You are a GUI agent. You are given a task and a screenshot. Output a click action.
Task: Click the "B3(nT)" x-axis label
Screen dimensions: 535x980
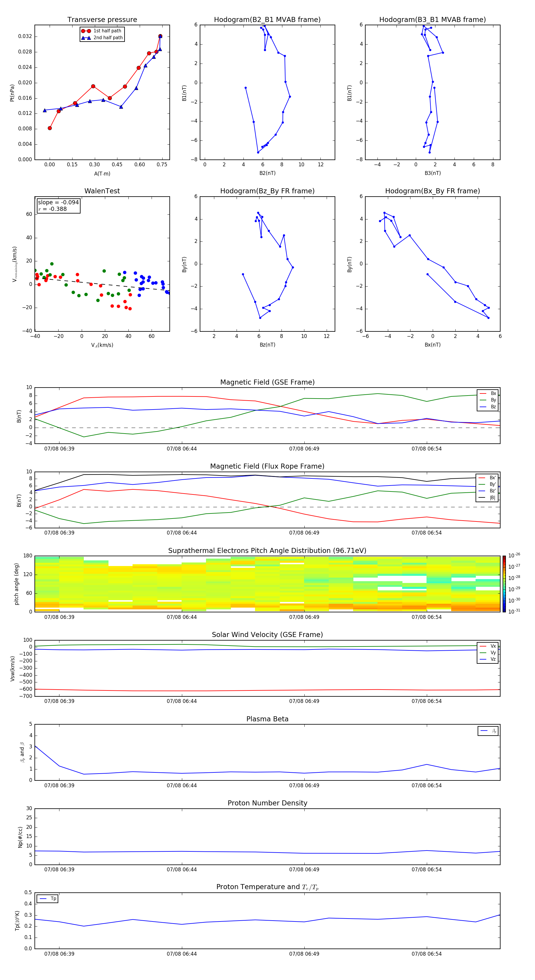[432, 173]
